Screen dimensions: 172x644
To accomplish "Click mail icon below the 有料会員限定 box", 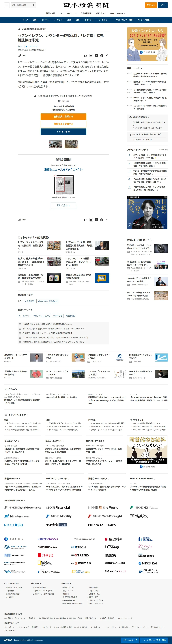I will [85, 220].
